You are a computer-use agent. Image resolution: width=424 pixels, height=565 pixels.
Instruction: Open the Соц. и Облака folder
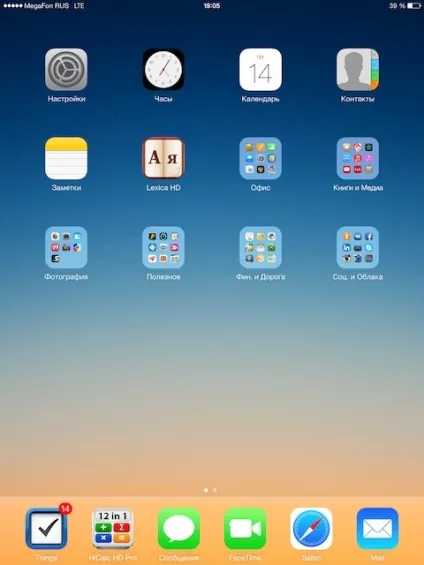pos(358,247)
